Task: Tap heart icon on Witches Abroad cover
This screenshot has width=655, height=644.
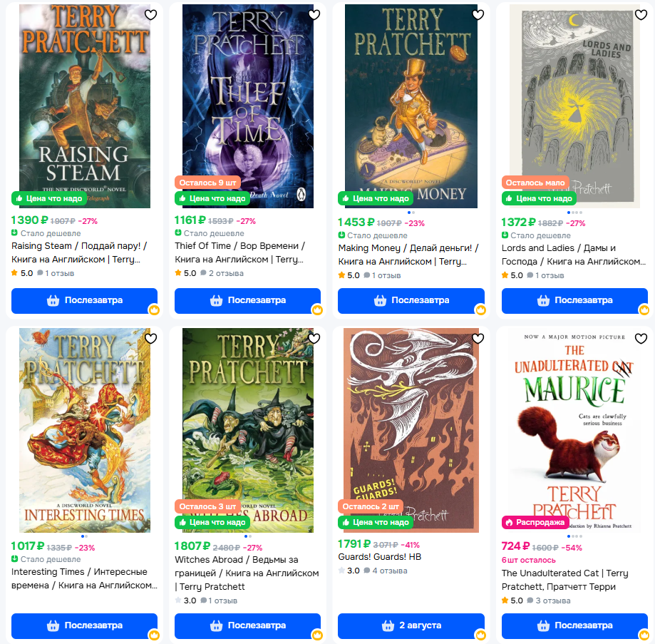Action: tap(314, 338)
